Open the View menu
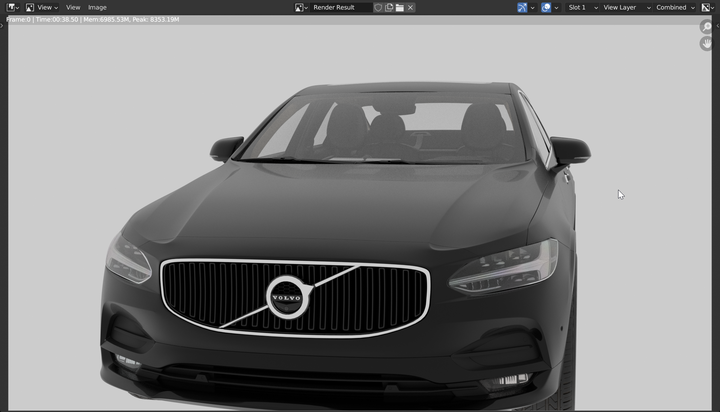 pos(73,7)
